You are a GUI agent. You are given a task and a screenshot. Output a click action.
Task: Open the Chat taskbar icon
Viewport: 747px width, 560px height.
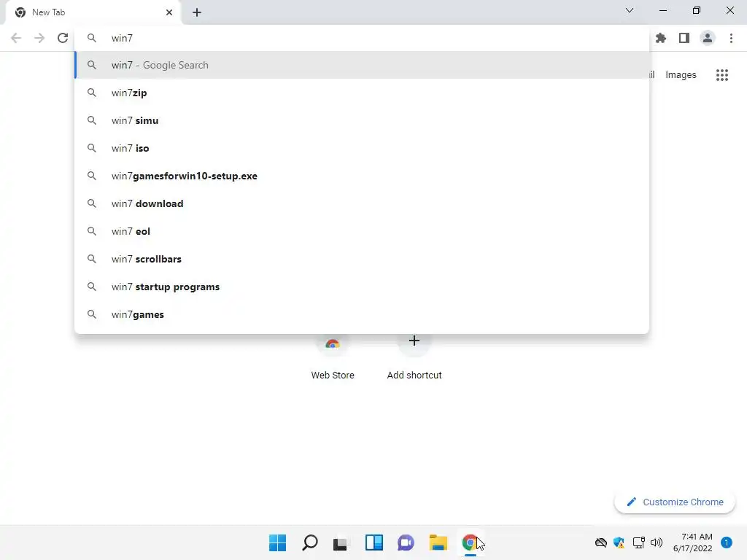[406, 542]
